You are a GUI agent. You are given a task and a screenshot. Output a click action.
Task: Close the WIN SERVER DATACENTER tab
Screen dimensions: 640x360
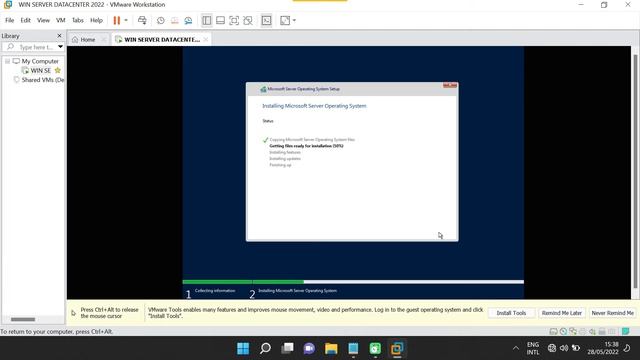[x=206, y=40]
